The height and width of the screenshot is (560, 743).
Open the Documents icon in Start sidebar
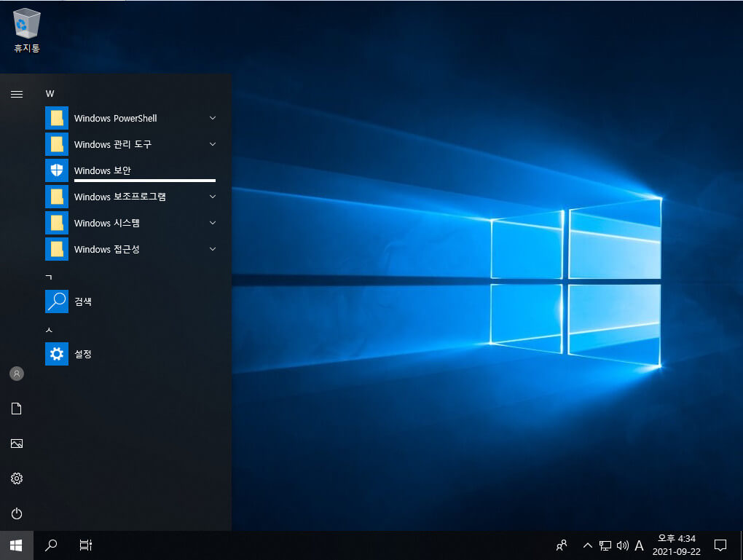click(17, 409)
